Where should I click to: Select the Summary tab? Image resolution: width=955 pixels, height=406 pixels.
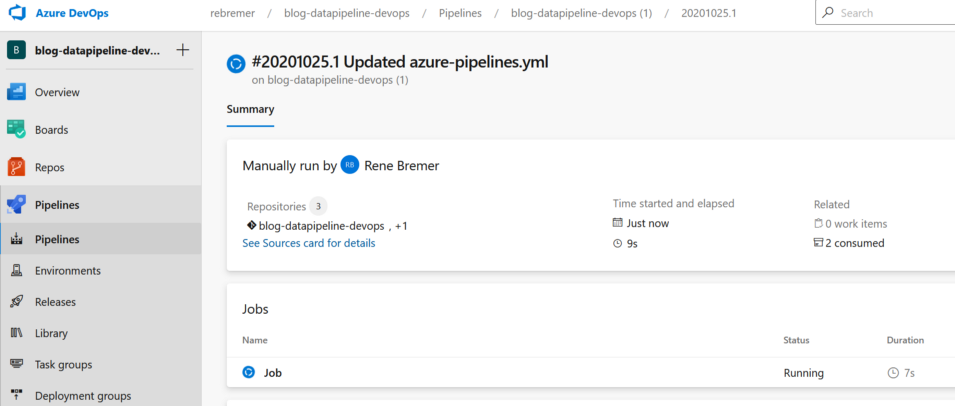[250, 109]
